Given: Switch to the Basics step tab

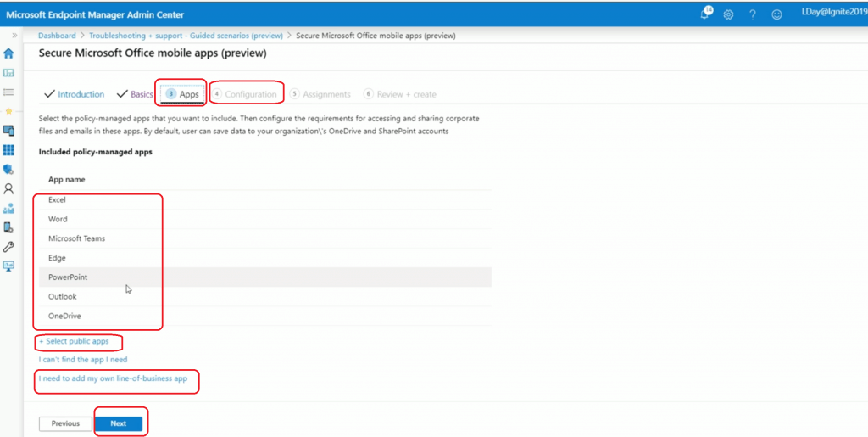Looking at the screenshot, I should (135, 94).
